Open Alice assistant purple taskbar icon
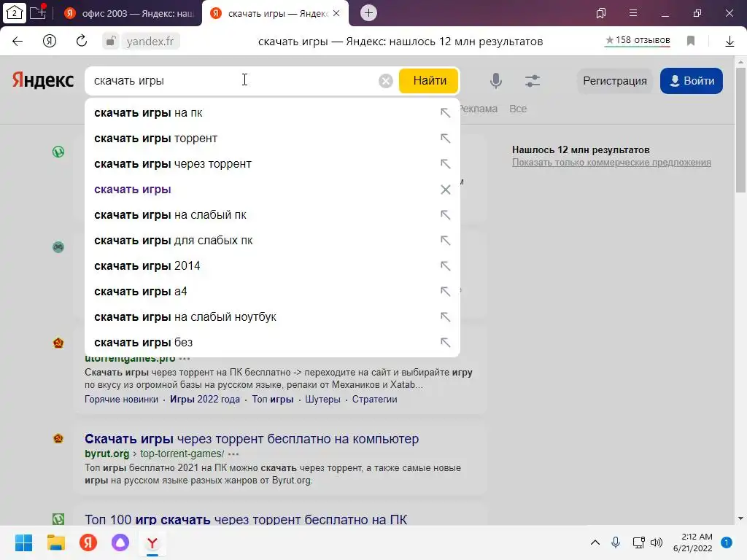Viewport: 747px width, 560px height. pos(120,542)
